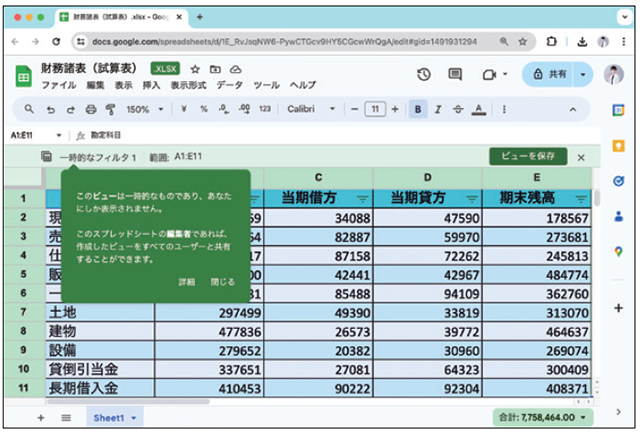Open the Calibri font dropdown
Image resolution: width=640 pixels, height=434 pixels.
coord(311,109)
